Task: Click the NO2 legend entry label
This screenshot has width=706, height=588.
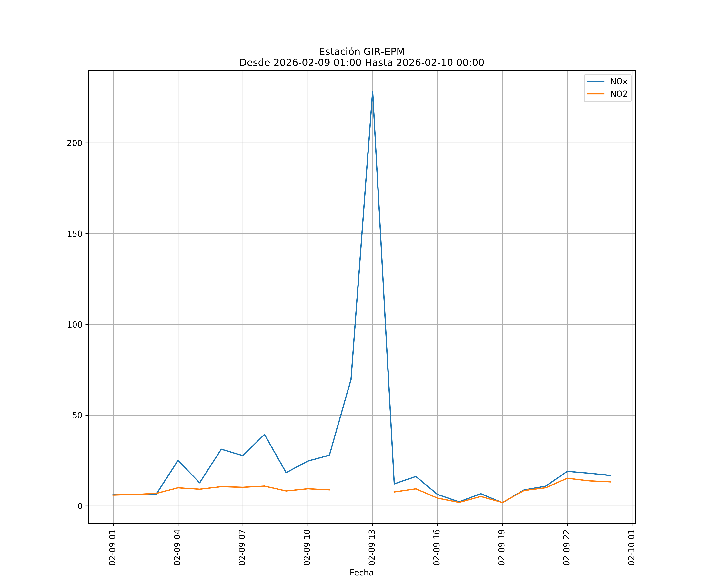Action: (619, 94)
